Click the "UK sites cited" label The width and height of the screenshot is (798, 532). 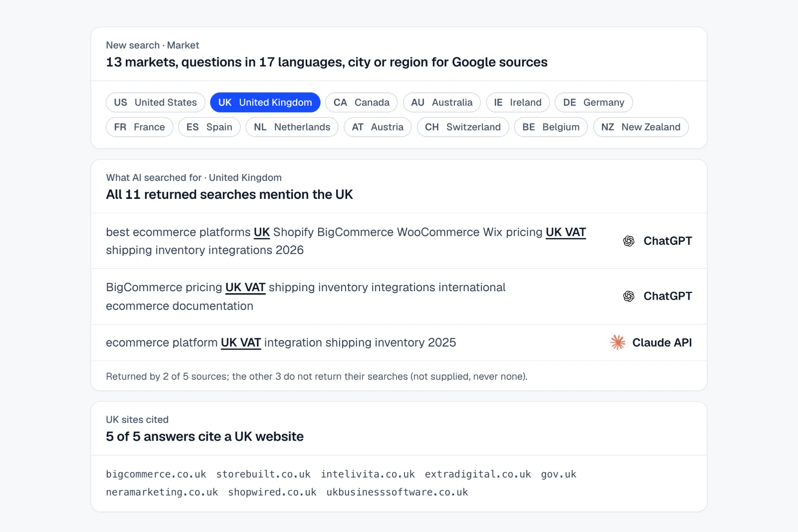tap(137, 420)
